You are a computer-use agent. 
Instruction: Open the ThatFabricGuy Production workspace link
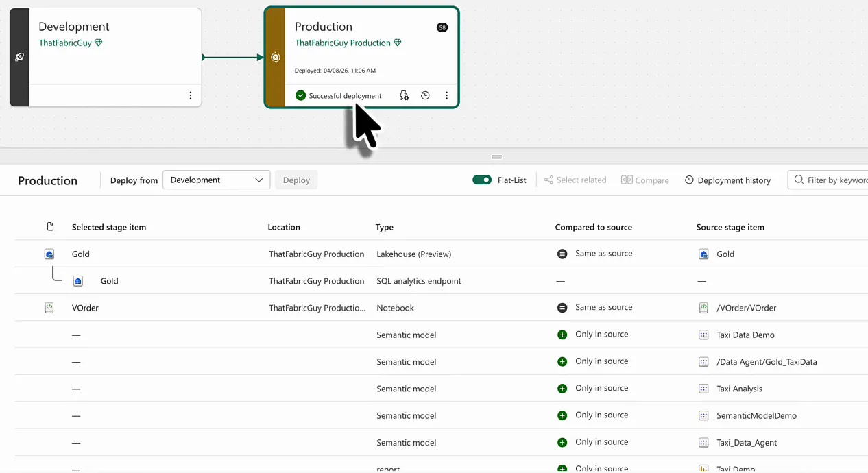tap(343, 43)
